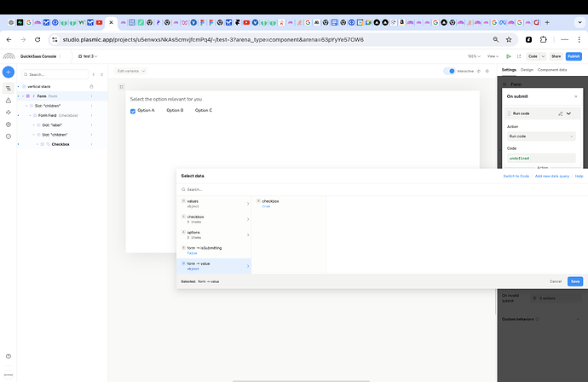Switch to the Component data tab
588x382 pixels.
point(551,70)
